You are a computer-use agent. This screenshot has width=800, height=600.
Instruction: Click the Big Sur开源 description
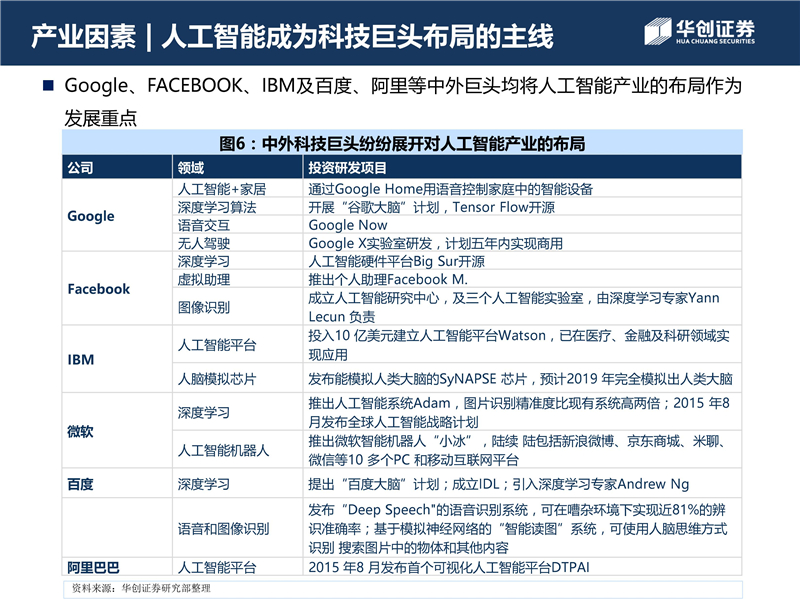click(396, 261)
